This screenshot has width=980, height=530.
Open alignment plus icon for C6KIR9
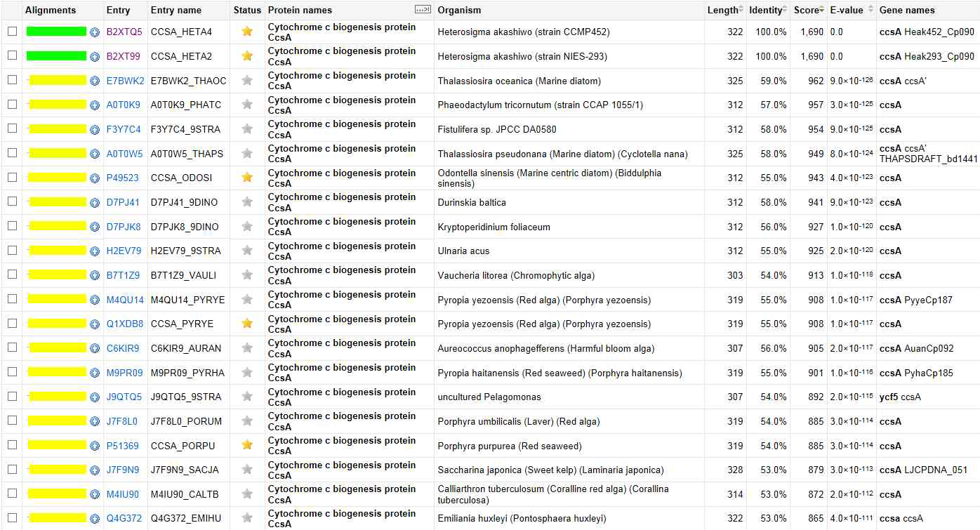(95, 348)
